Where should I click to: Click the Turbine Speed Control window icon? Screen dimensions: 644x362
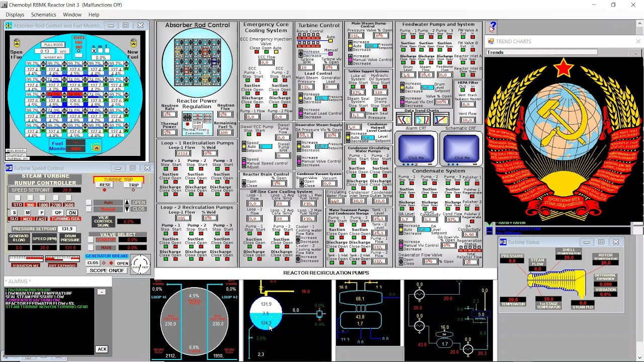coord(9,168)
